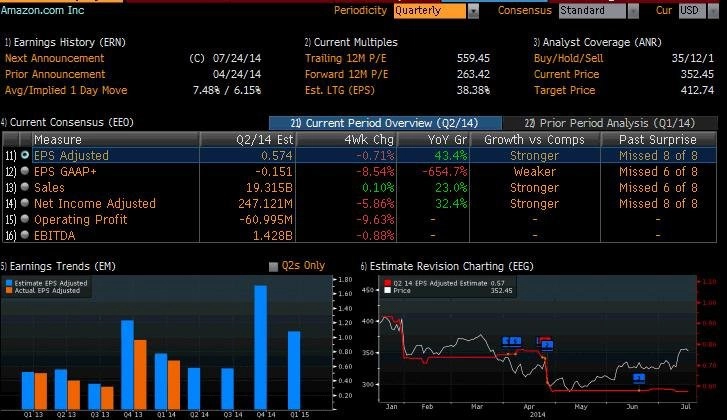Click orange Actual EPS Adjusted legend swatch
The height and width of the screenshot is (420, 727).
point(9,291)
